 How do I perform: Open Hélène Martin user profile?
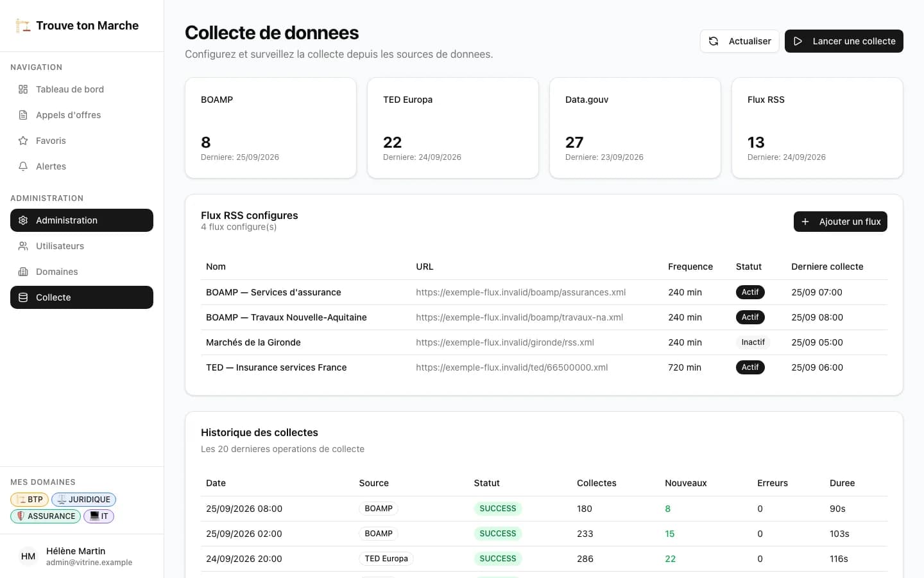coord(81,556)
